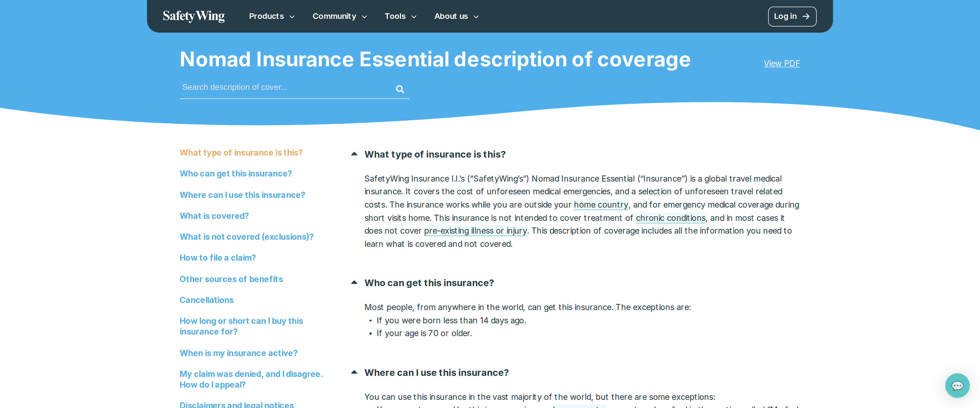Click the About us chevron arrow
The image size is (980, 408).
[476, 17]
